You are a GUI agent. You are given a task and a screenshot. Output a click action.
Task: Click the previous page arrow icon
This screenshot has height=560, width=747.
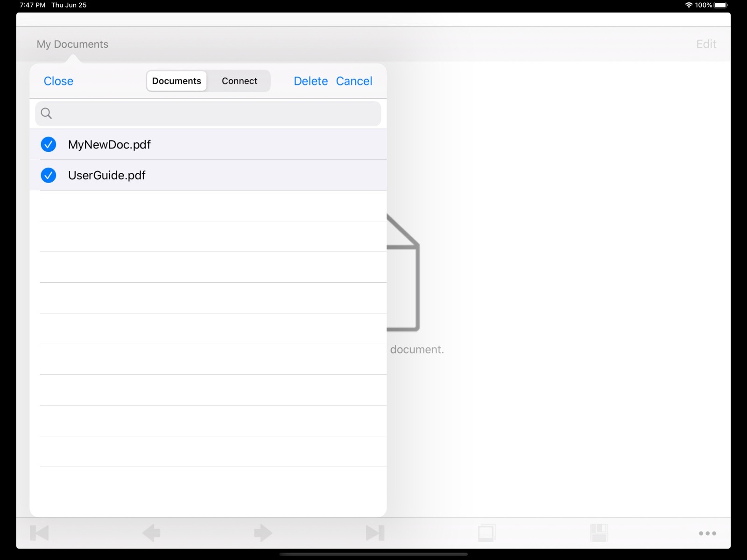tap(151, 533)
